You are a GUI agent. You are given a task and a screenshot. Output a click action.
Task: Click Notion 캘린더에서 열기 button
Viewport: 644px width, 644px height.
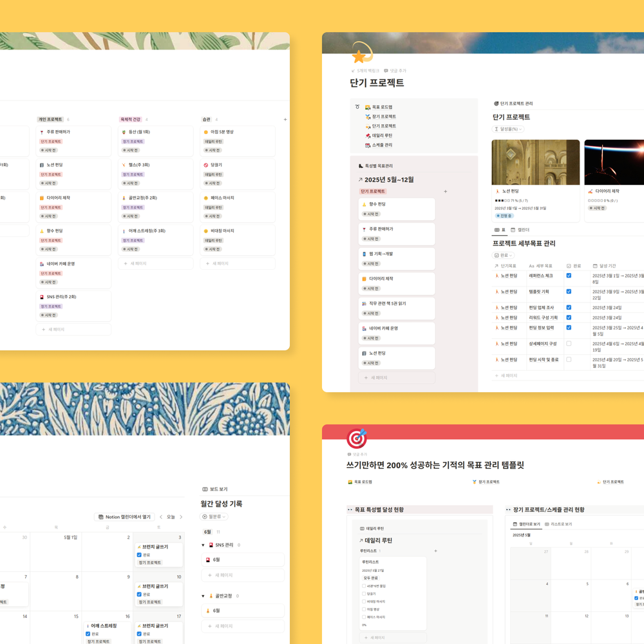(x=126, y=517)
